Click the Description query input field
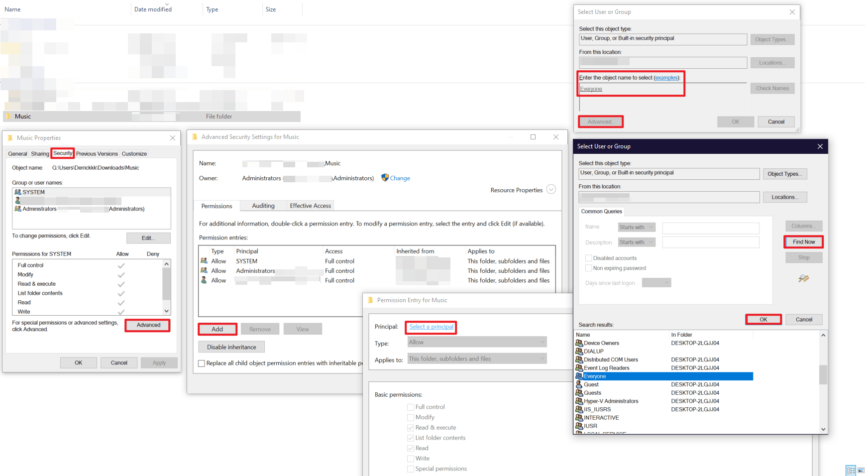Image resolution: width=868 pixels, height=476 pixels. coord(711,242)
